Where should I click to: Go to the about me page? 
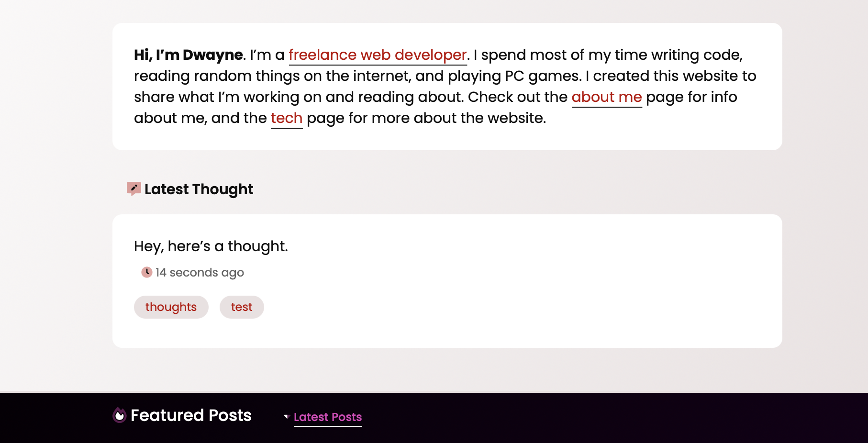(606, 97)
